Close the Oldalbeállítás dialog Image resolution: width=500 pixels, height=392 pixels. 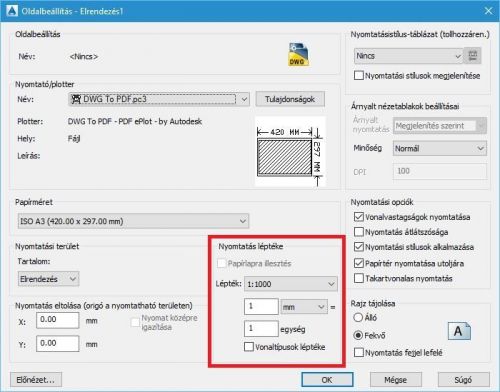[x=488, y=11]
